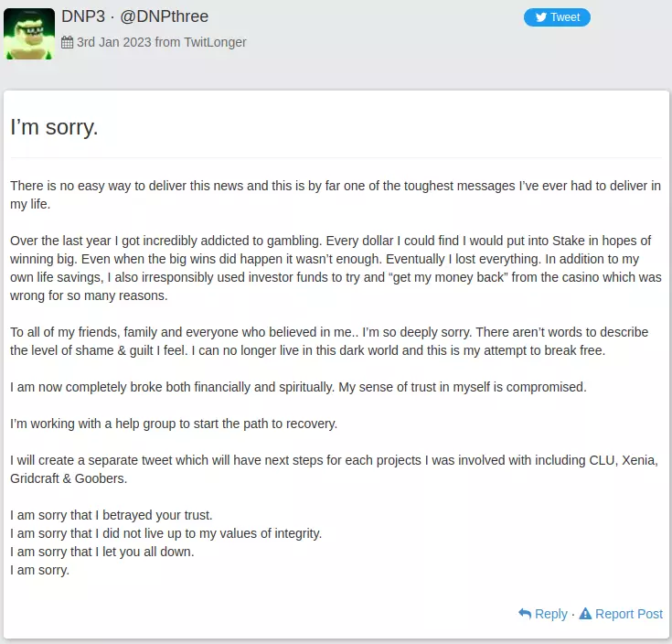This screenshot has width=672, height=644.
Task: Click the "I'm sorry." post heading
Action: [x=54, y=128]
